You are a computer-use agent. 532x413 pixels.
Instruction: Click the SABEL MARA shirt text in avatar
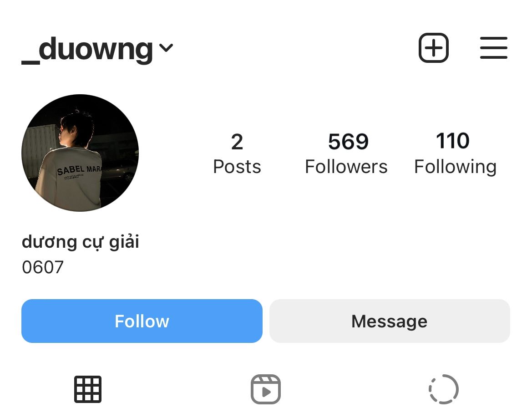[79, 171]
